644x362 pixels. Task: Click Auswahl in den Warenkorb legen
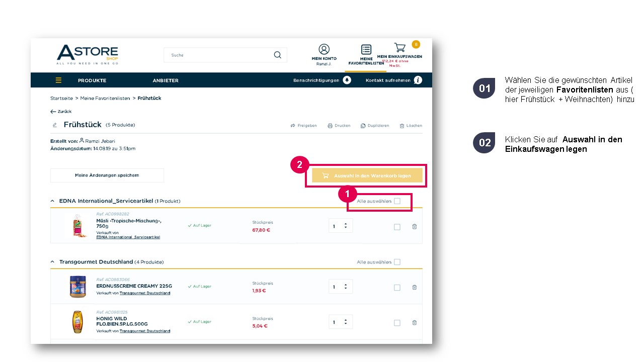[367, 175]
